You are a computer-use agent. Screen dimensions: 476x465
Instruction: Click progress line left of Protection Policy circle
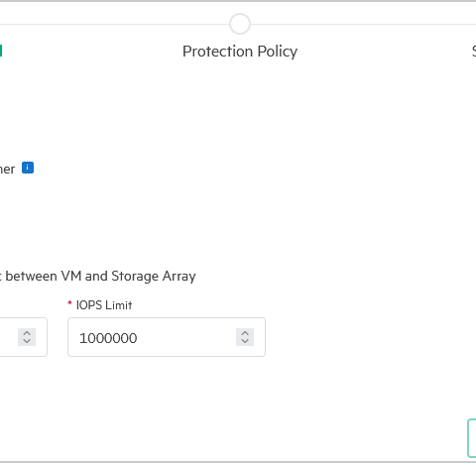coord(114,24)
